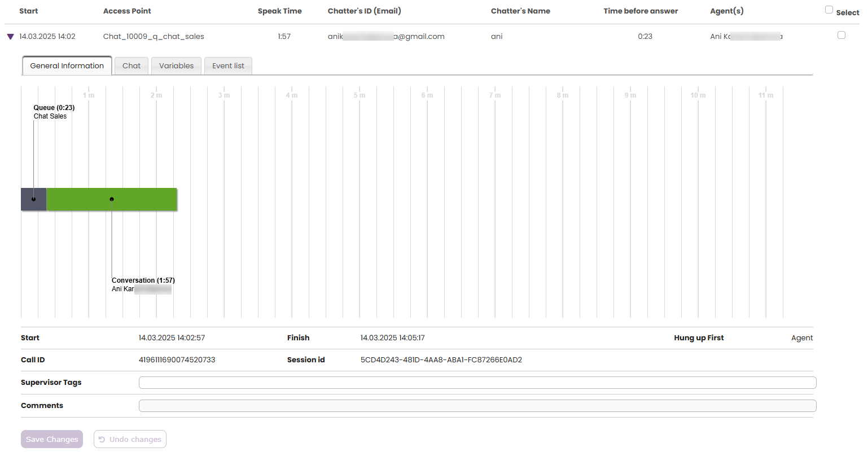The width and height of the screenshot is (868, 456).
Task: Stay on General Information tab
Action: pos(67,66)
